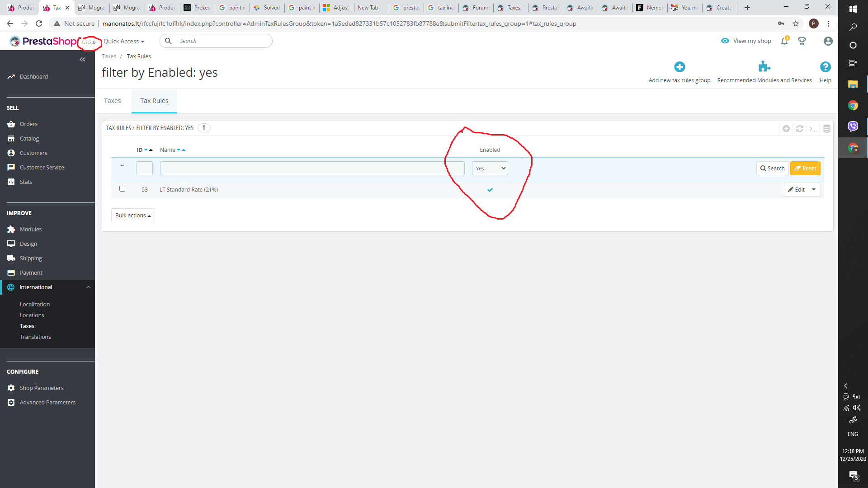Click the orange Reset button
Viewport: 868px width, 488px height.
pyautogui.click(x=805, y=169)
